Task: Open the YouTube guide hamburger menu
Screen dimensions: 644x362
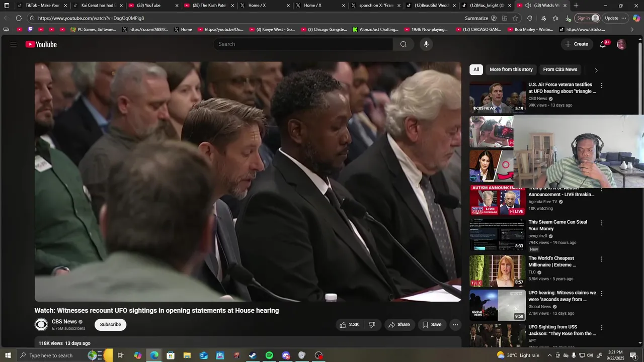Action: (x=13, y=44)
